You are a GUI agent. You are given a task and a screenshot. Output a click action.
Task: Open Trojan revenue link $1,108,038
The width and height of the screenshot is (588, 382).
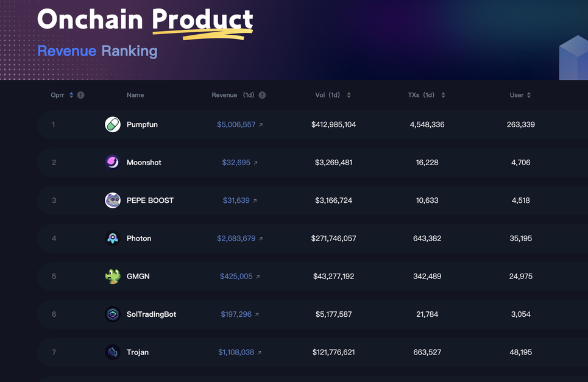pos(236,352)
